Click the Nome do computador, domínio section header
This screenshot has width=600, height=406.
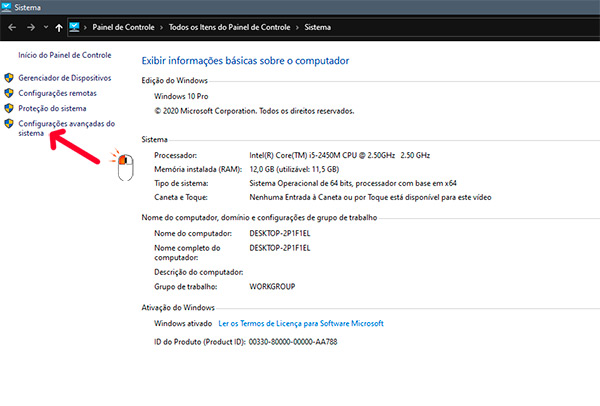tap(259, 218)
